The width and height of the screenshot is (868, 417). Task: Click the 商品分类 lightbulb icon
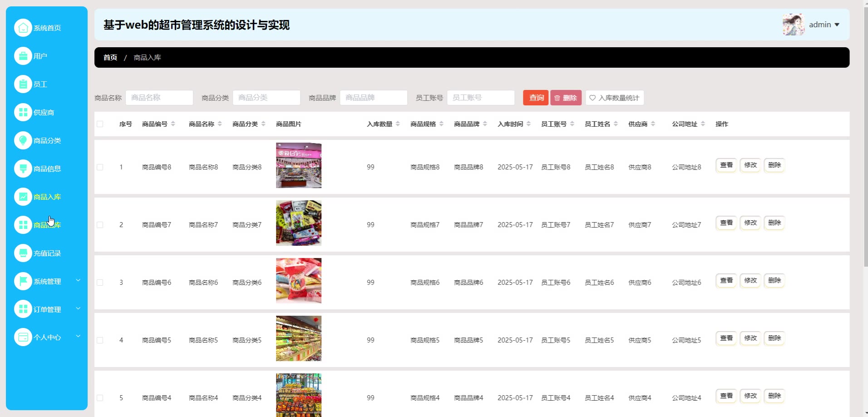pyautogui.click(x=23, y=140)
